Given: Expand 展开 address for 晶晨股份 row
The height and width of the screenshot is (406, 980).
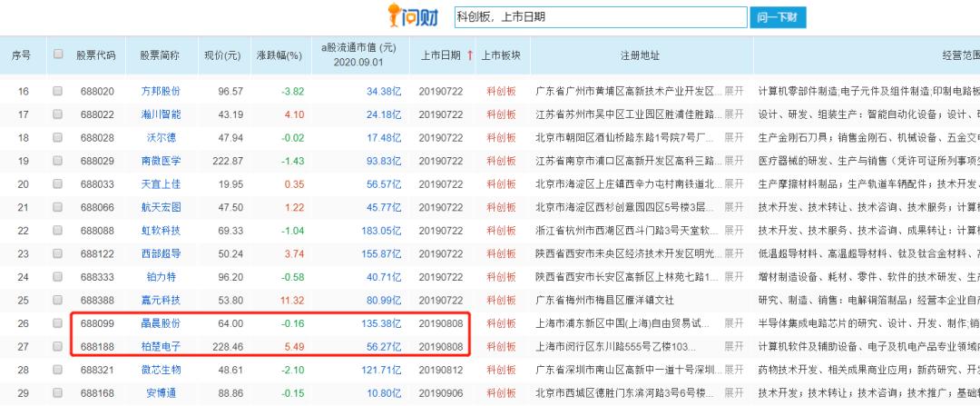Looking at the screenshot, I should 734,323.
